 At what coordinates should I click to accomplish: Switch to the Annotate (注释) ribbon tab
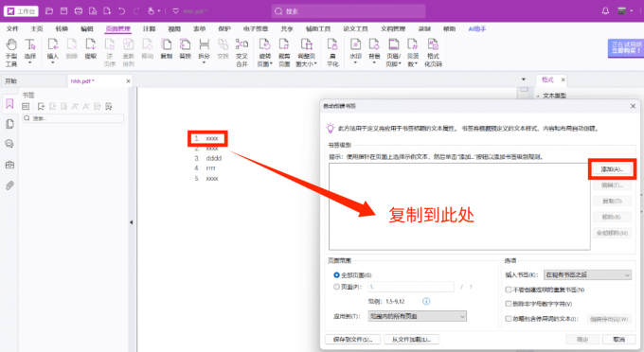149,28
